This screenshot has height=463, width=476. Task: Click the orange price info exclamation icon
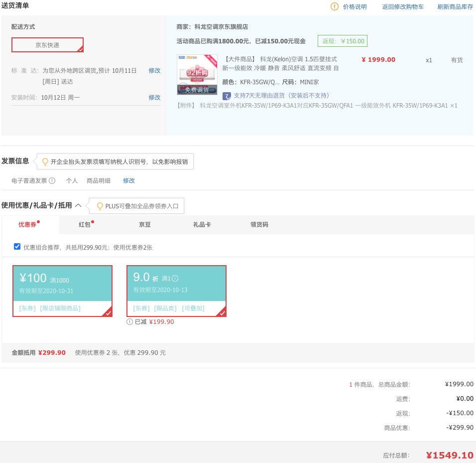tap(334, 6)
